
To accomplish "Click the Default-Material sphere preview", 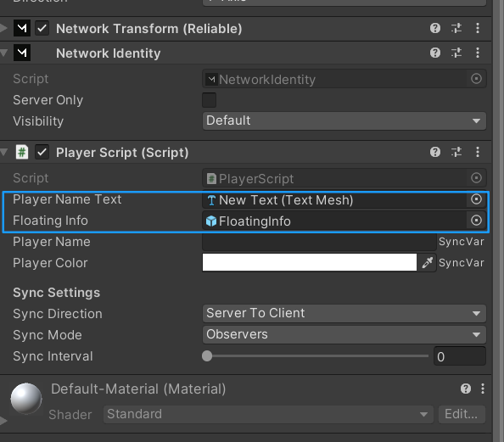I will 26,399.
